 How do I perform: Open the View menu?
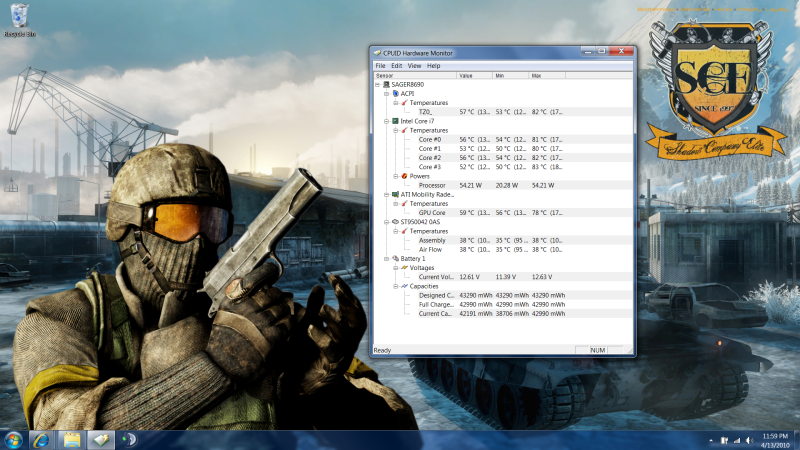click(414, 66)
